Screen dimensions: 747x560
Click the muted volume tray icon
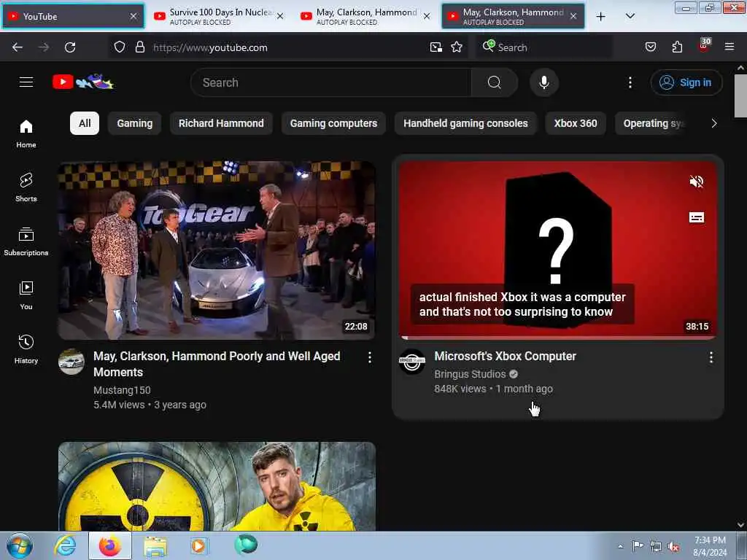click(673, 546)
